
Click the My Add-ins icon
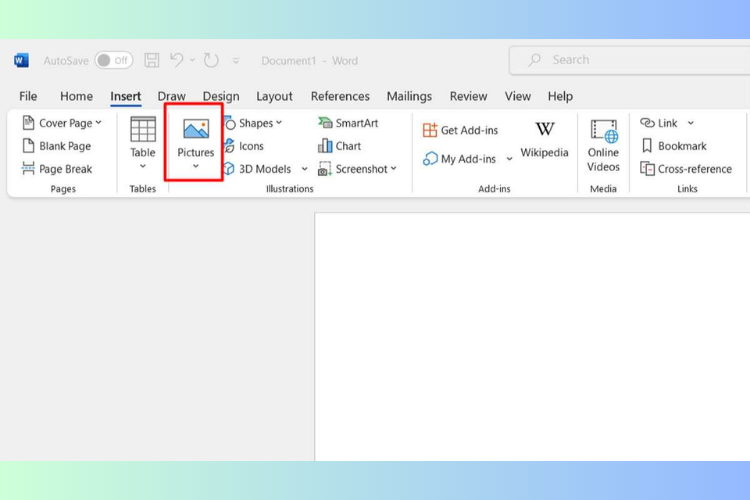pos(430,158)
